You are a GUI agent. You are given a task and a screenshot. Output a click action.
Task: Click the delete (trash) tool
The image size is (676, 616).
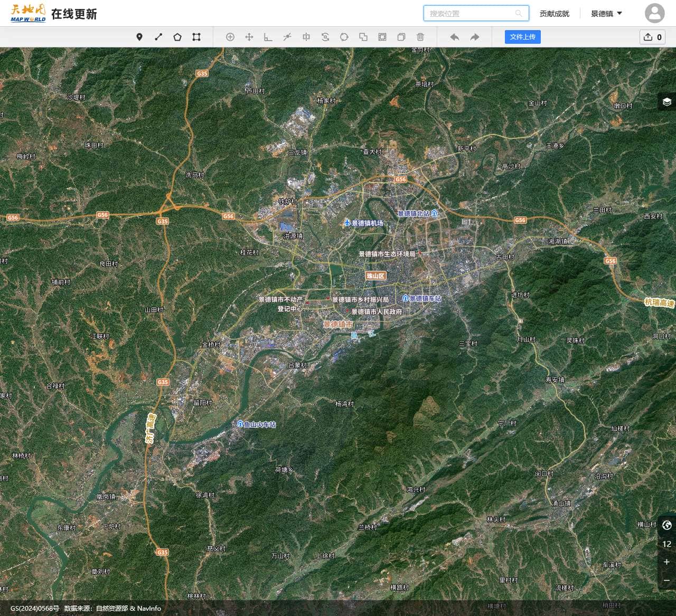point(420,37)
